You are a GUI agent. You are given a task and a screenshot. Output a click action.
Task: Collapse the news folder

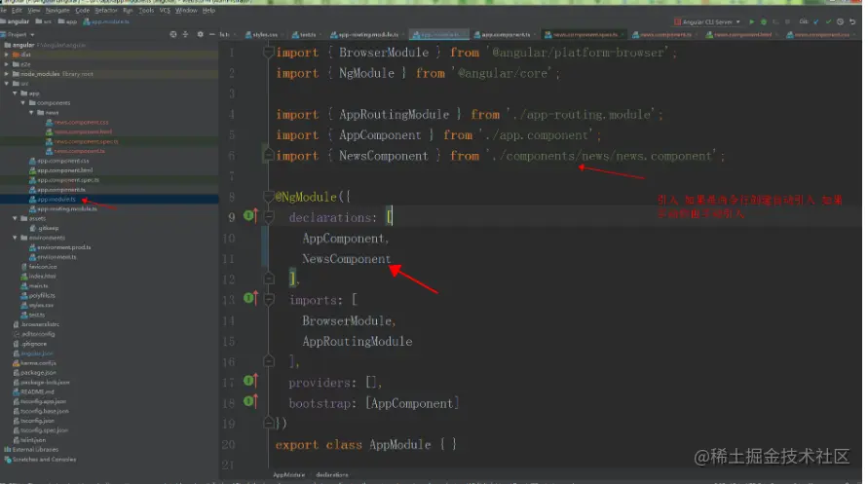pos(31,112)
